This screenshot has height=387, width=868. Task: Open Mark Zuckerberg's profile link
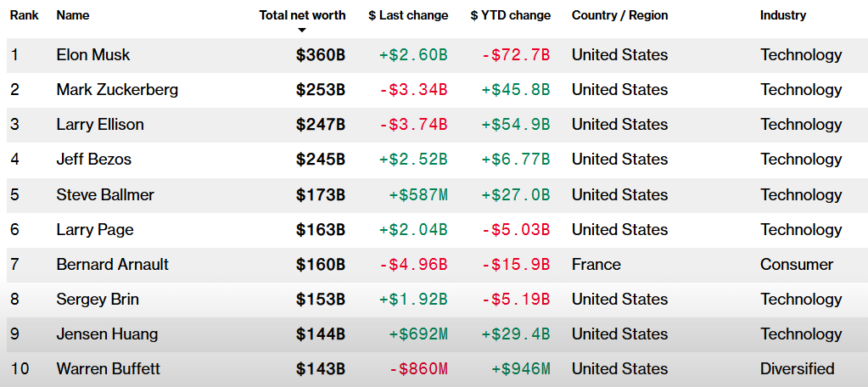coord(117,90)
